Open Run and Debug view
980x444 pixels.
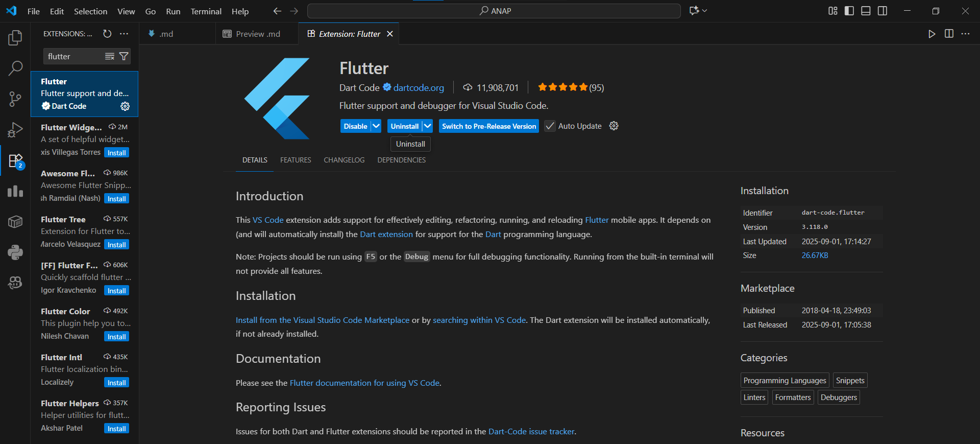point(15,130)
